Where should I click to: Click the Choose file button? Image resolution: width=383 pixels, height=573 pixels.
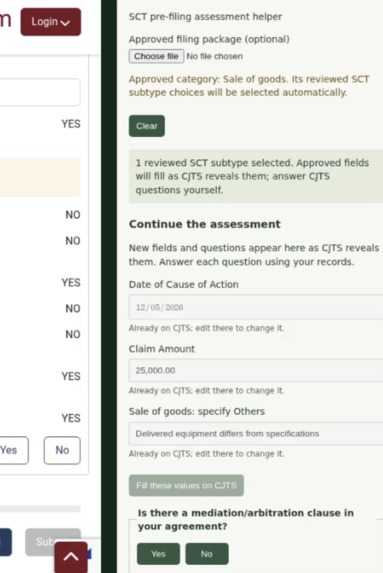[156, 56]
